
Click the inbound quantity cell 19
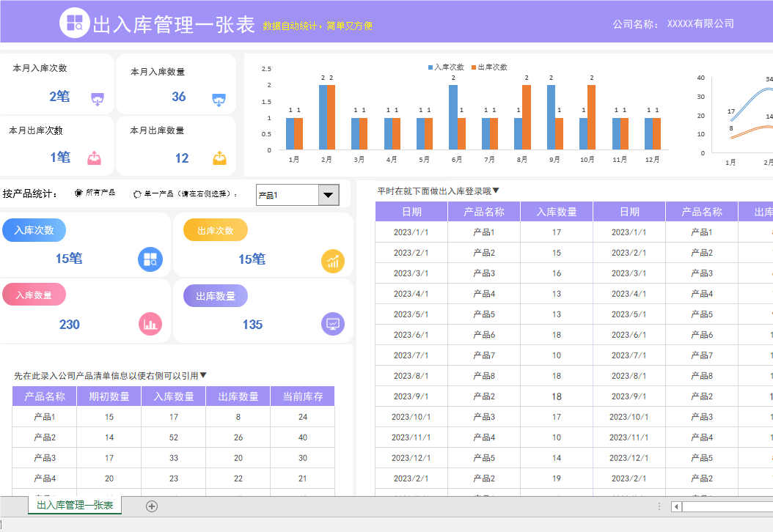coord(557,479)
